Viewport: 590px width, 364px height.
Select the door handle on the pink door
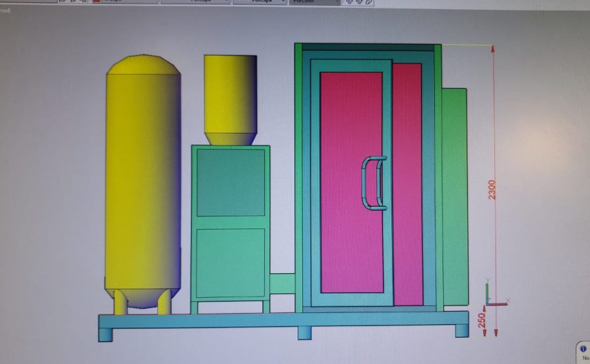(373, 183)
